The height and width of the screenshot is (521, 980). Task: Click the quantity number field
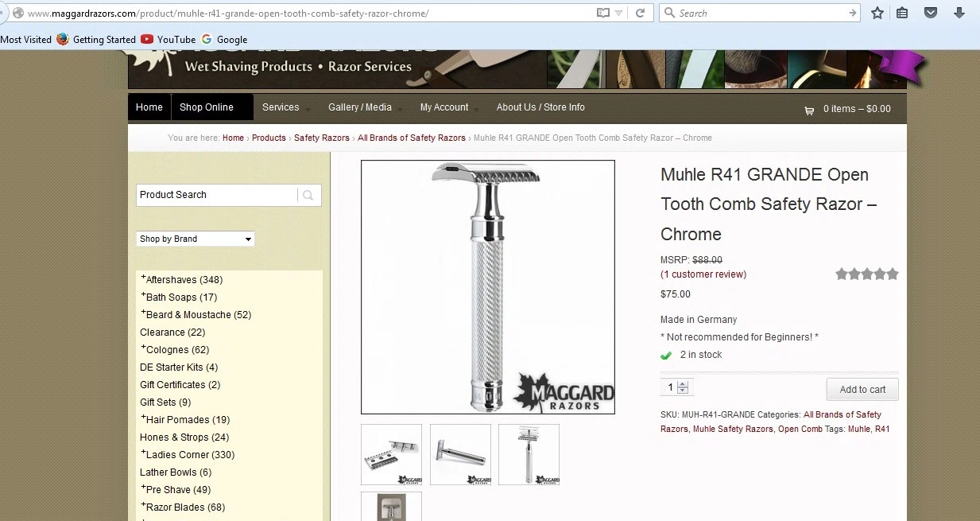click(x=668, y=387)
